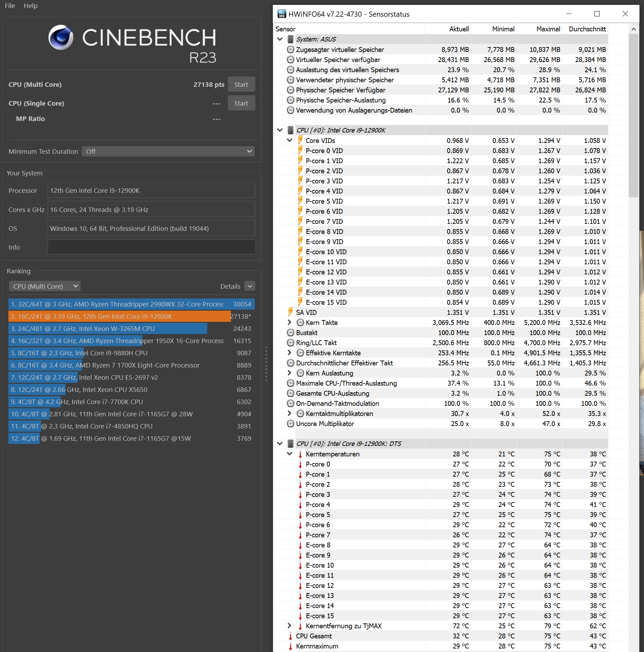Collapse the i9-12900K: DTS sensor group
The width and height of the screenshot is (644, 652).
280,443
